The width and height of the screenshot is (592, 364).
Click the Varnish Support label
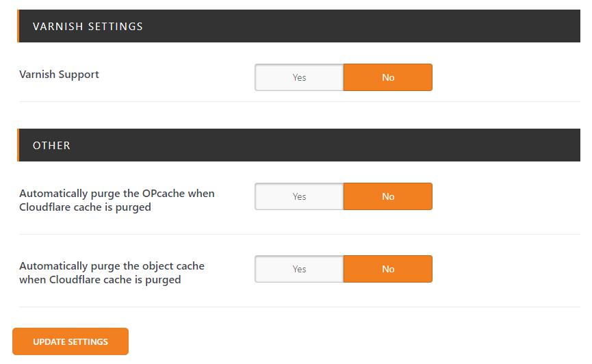(59, 75)
